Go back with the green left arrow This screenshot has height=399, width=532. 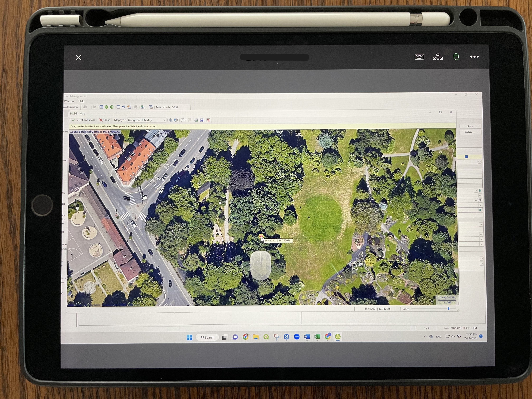tap(106, 107)
